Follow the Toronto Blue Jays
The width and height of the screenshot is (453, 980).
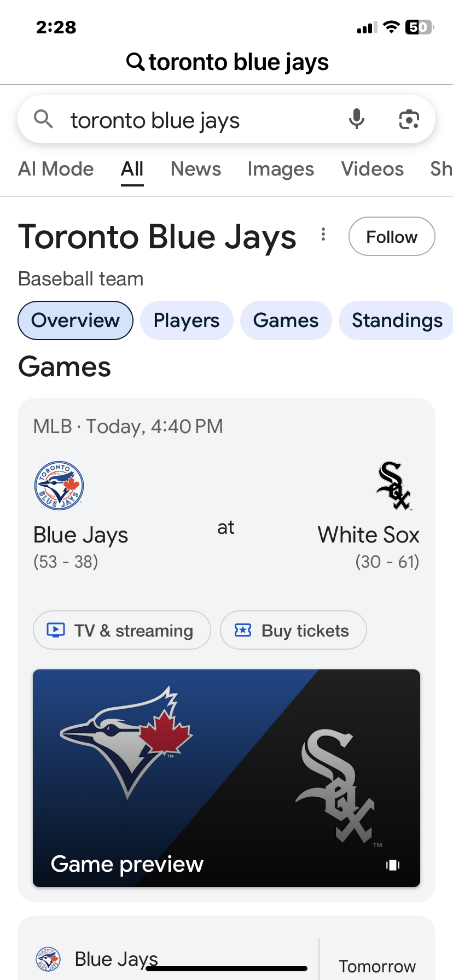tap(392, 236)
